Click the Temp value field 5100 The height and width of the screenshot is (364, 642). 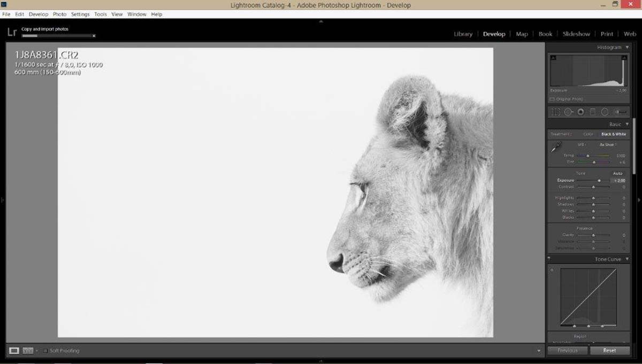[620, 156]
